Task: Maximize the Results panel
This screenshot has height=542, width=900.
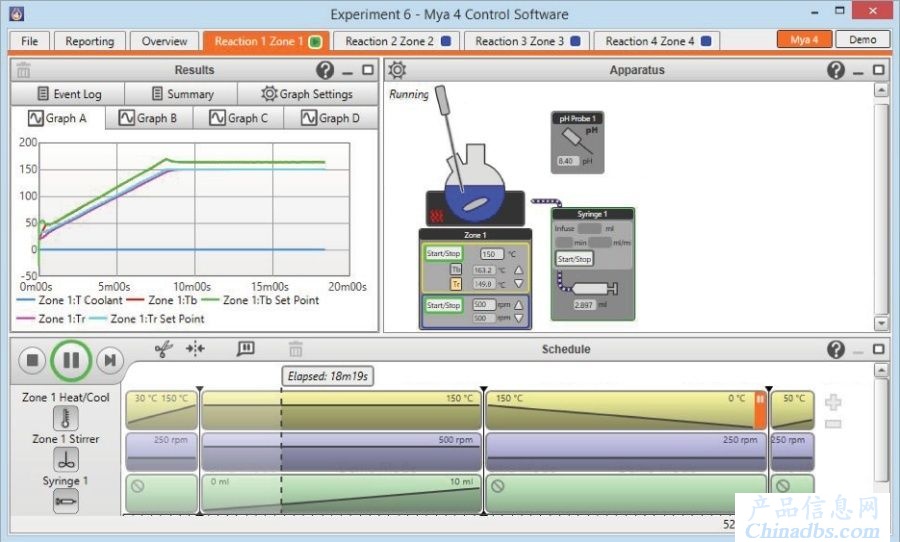Action: 368,70
